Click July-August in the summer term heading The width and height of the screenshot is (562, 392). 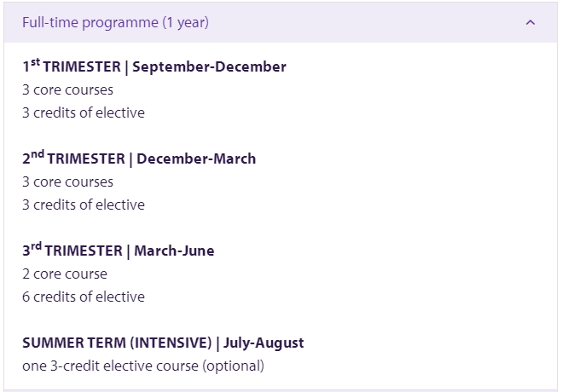[264, 343]
